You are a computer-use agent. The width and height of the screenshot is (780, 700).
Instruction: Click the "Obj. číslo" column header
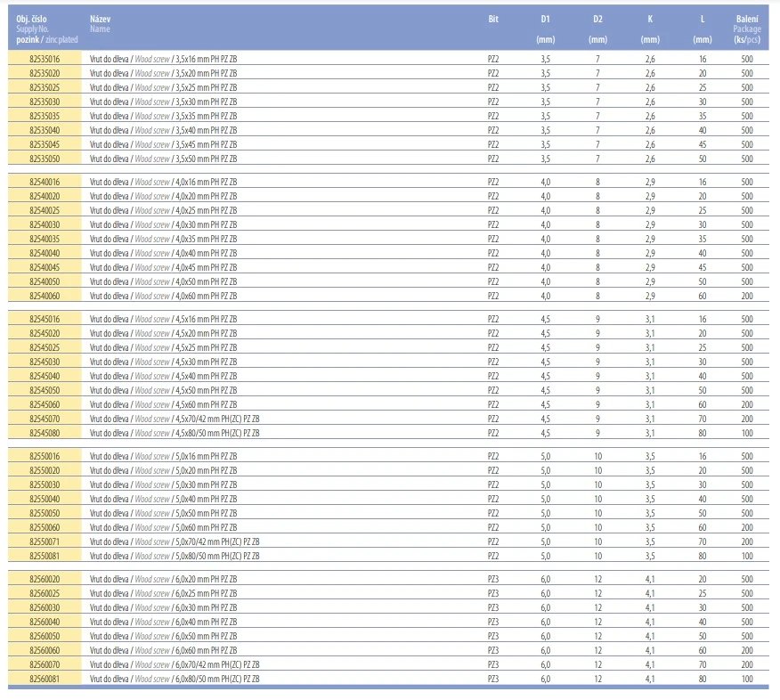tap(31, 18)
